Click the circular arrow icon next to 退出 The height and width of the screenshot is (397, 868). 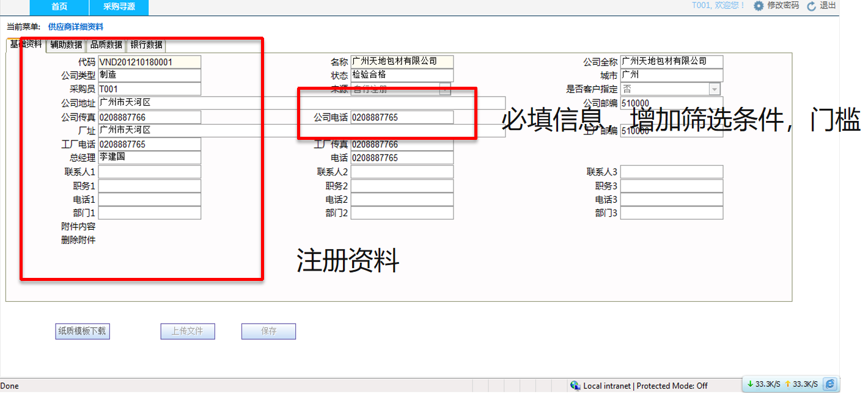pos(811,6)
